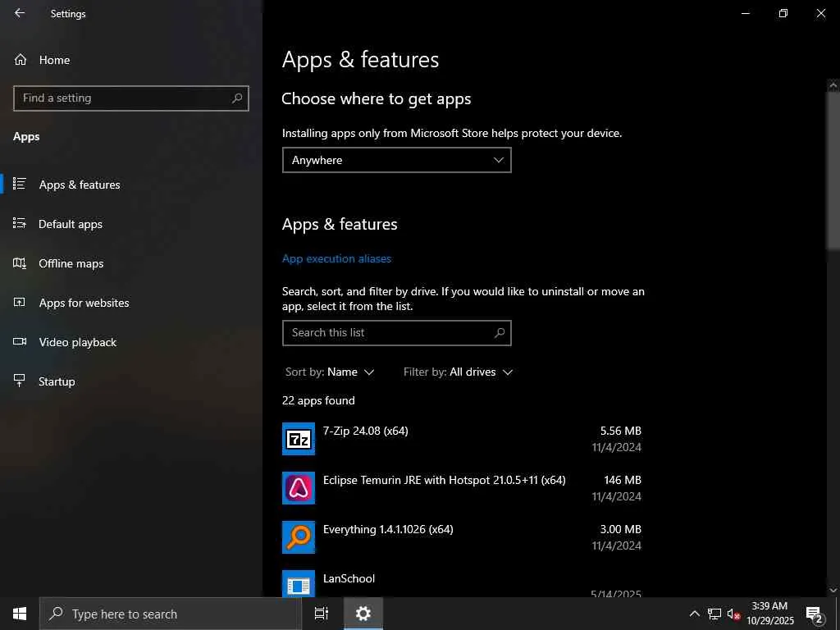Open the Anywhere app source dropdown

(x=396, y=160)
